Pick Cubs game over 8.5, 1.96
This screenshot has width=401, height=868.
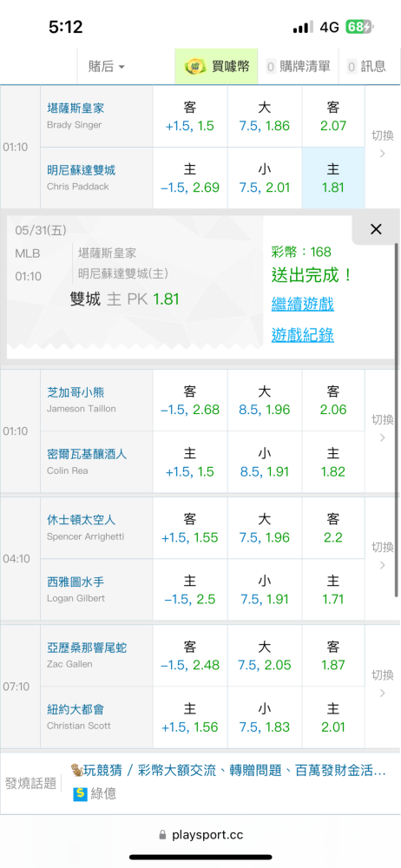click(x=265, y=401)
